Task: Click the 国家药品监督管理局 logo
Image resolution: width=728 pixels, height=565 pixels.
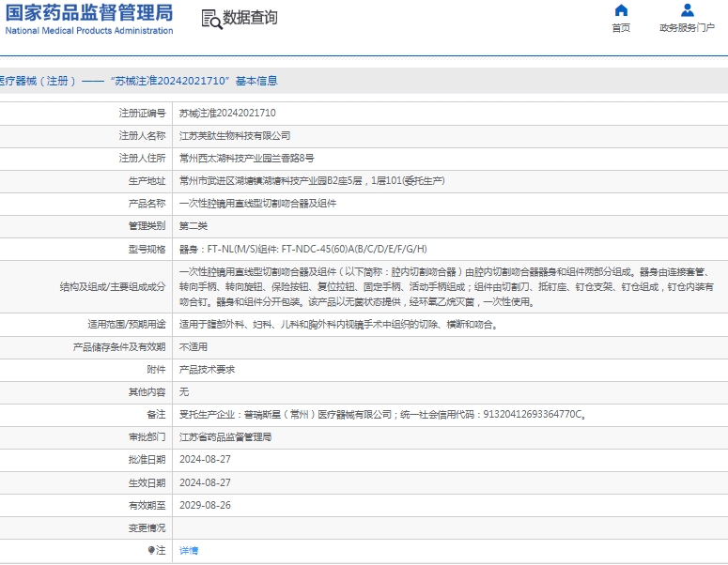Action: coord(89,12)
